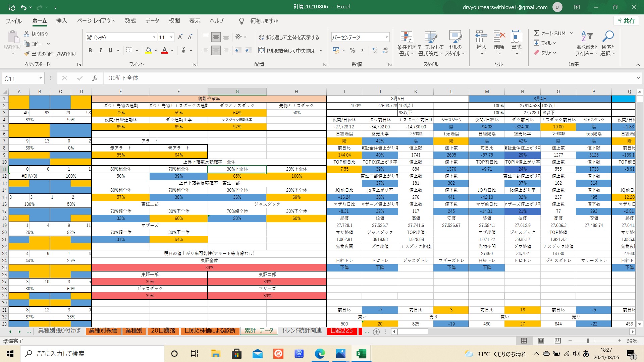Click the add new sheet plus button
Viewport: 644px width, 362px height.
click(x=376, y=331)
